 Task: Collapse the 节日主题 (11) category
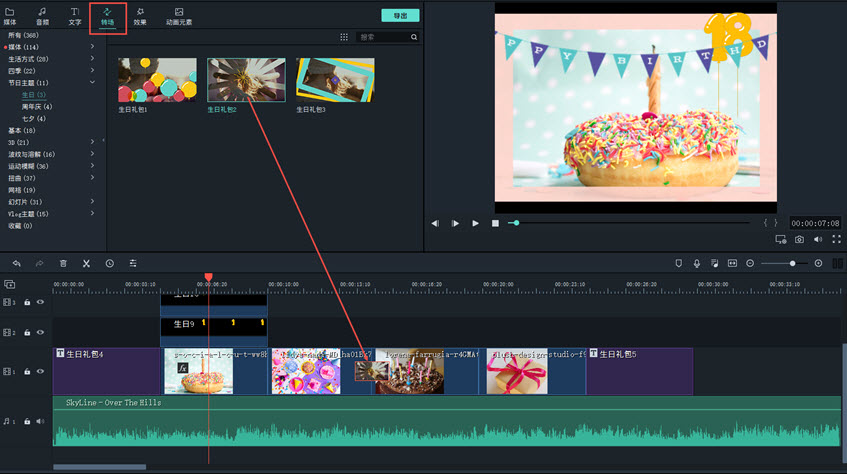pyautogui.click(x=92, y=82)
